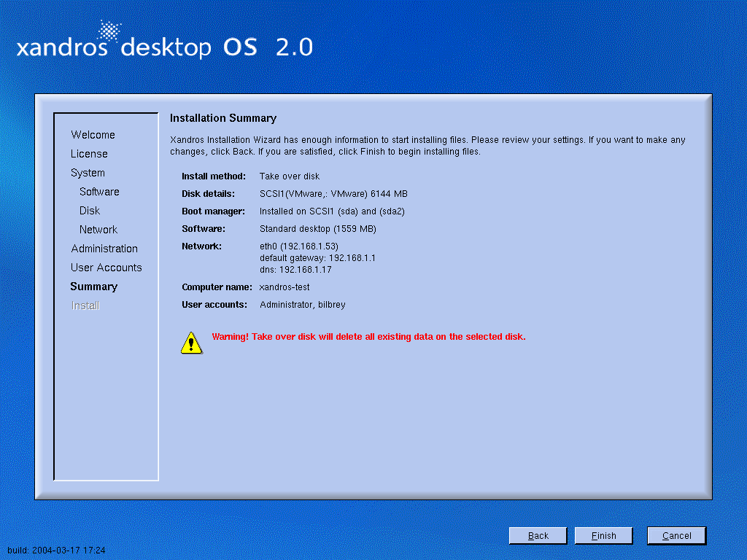Select the Welcome step in sidebar

(x=93, y=135)
